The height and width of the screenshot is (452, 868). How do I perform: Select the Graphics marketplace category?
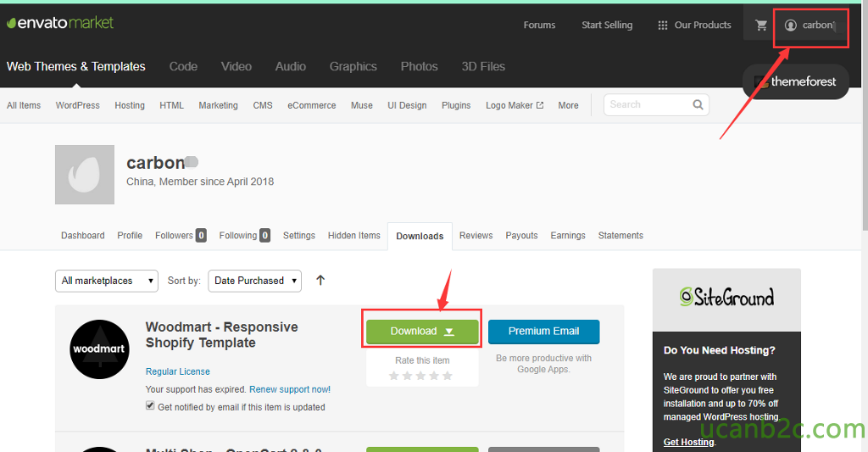tap(353, 66)
